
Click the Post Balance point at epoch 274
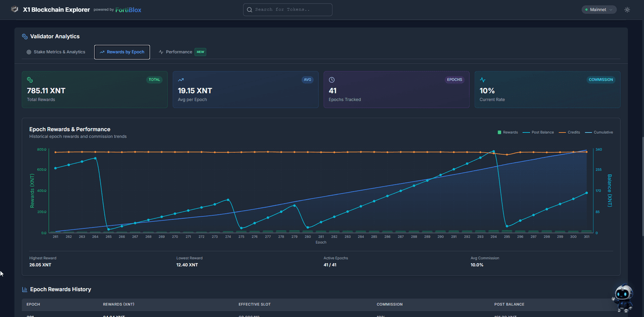[x=228, y=200]
